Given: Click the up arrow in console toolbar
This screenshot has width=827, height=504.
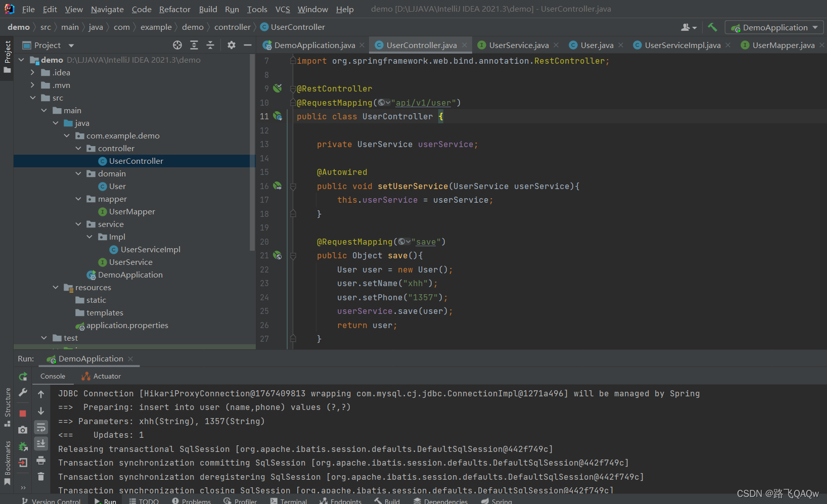Looking at the screenshot, I should click(41, 394).
